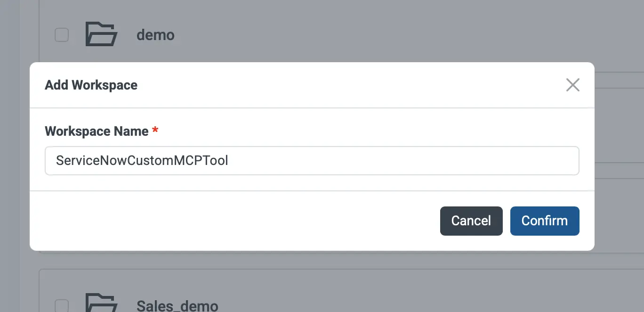Viewport: 644px width, 312px height.
Task: Click empty space in demo workspace row
Action: [377, 35]
